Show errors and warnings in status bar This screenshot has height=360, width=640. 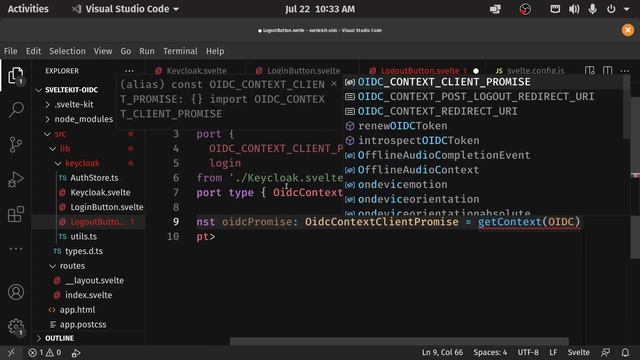[44, 352]
